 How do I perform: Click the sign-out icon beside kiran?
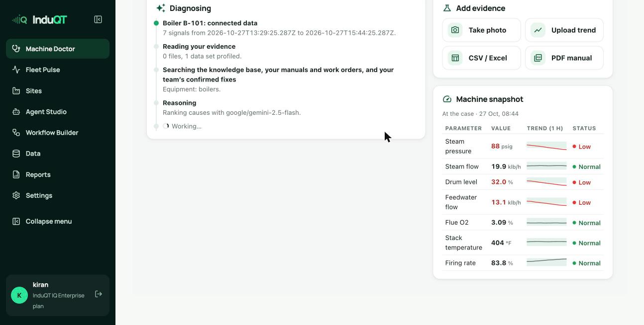click(x=99, y=294)
